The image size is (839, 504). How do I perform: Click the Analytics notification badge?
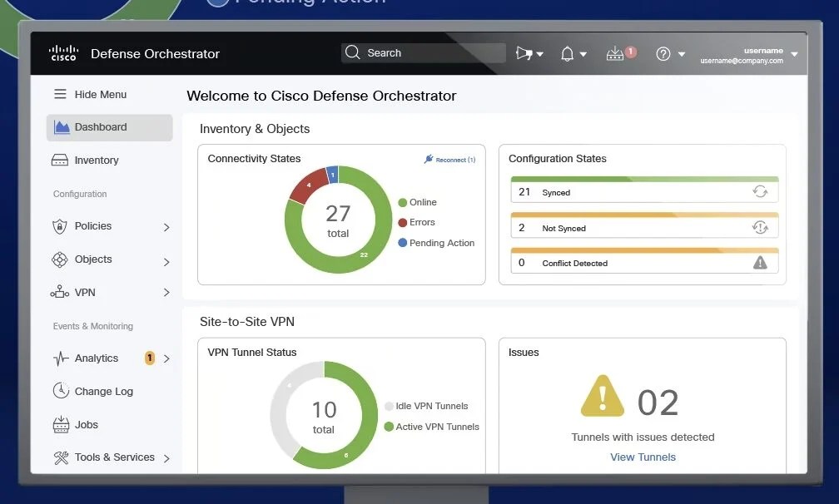click(x=150, y=358)
